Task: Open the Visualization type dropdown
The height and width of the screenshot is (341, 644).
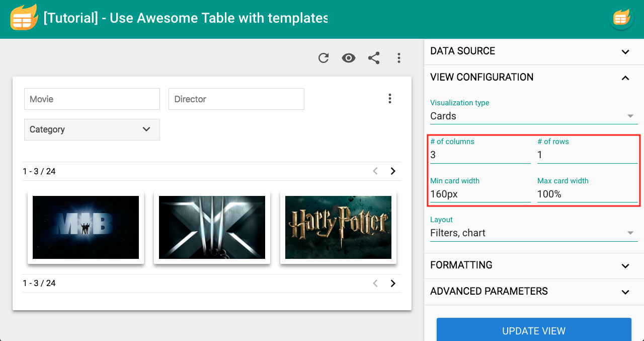Action: [534, 116]
